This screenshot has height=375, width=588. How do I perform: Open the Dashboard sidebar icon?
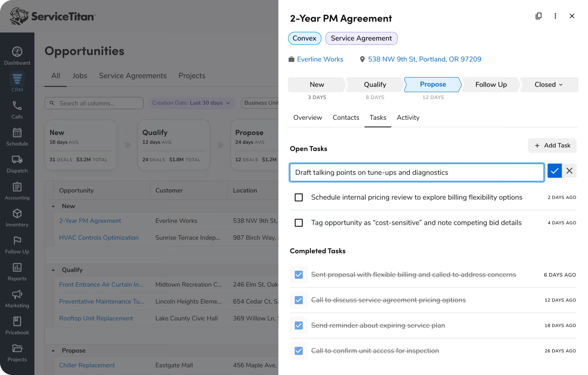17,52
